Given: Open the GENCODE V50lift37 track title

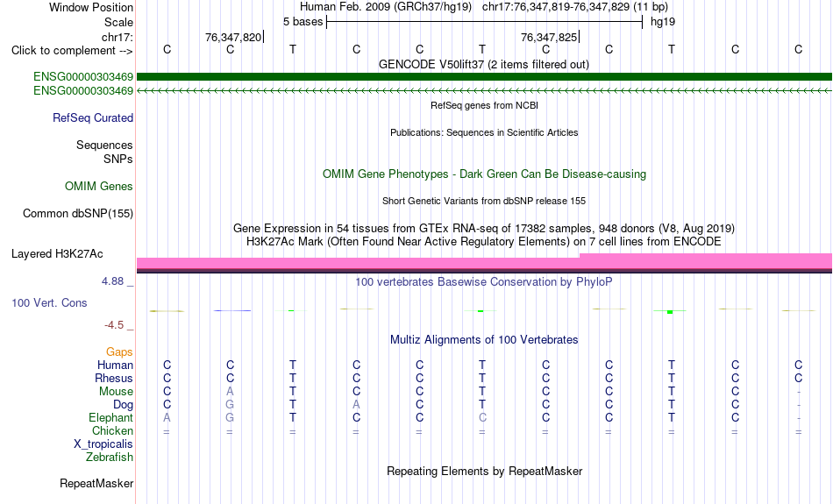Looking at the screenshot, I should pos(484,64).
